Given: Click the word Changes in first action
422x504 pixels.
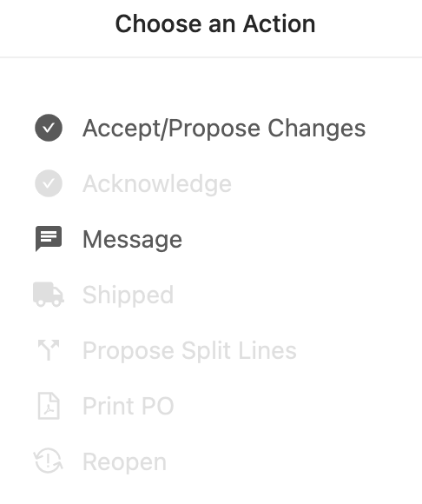Looking at the screenshot, I should (x=317, y=129).
